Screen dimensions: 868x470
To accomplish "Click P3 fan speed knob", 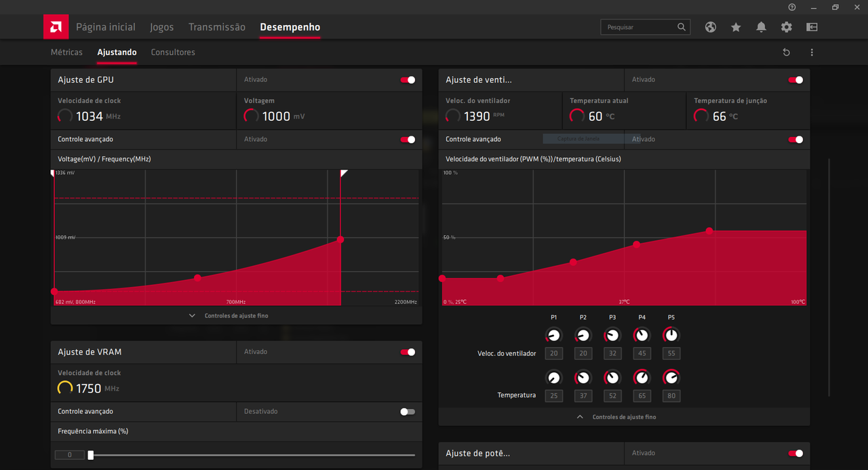I will [612, 335].
